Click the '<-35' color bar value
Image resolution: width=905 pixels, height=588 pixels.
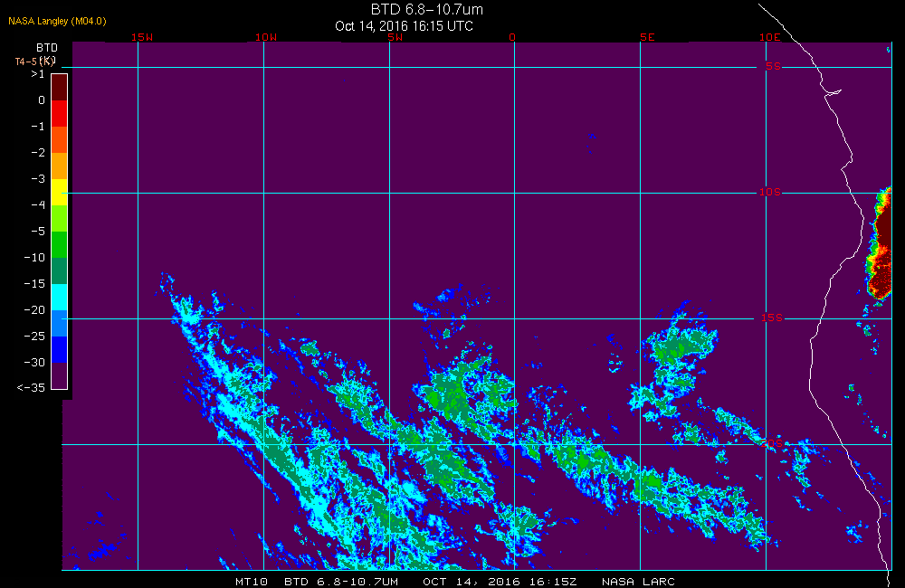point(31,388)
